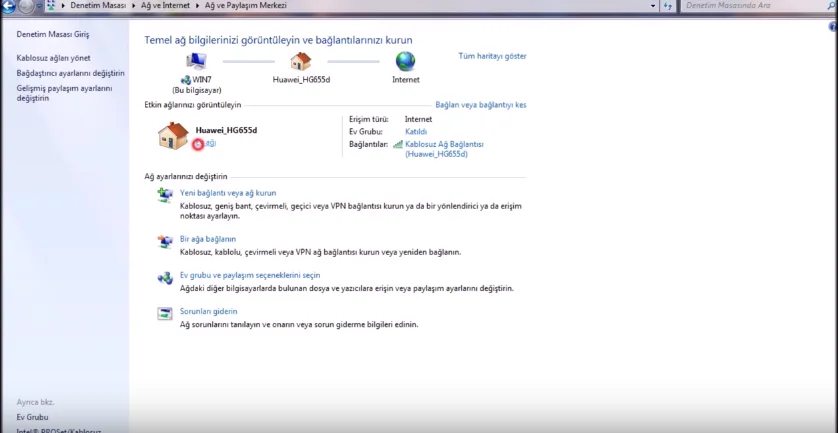
Task: Open Denetim Masası Giriş in sidebar
Action: click(x=53, y=34)
